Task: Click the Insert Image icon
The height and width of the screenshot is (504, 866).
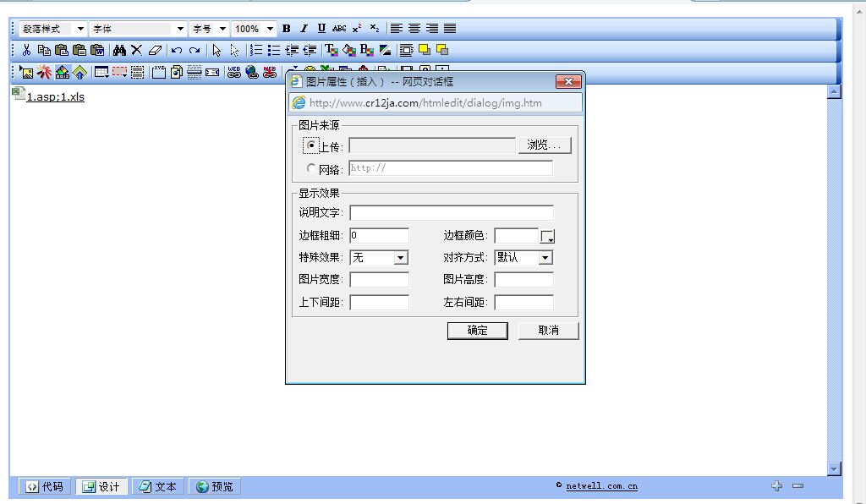Action: click(x=26, y=72)
